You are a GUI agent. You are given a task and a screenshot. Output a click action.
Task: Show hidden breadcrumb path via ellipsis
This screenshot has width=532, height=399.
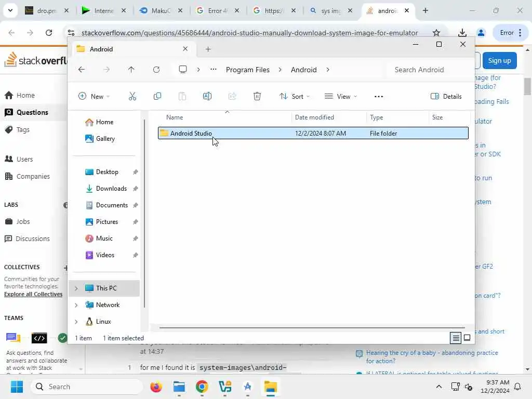[213, 69]
